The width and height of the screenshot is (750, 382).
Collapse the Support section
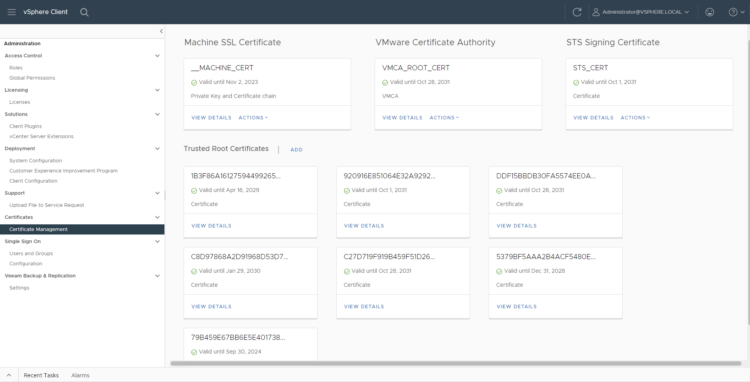tap(157, 193)
